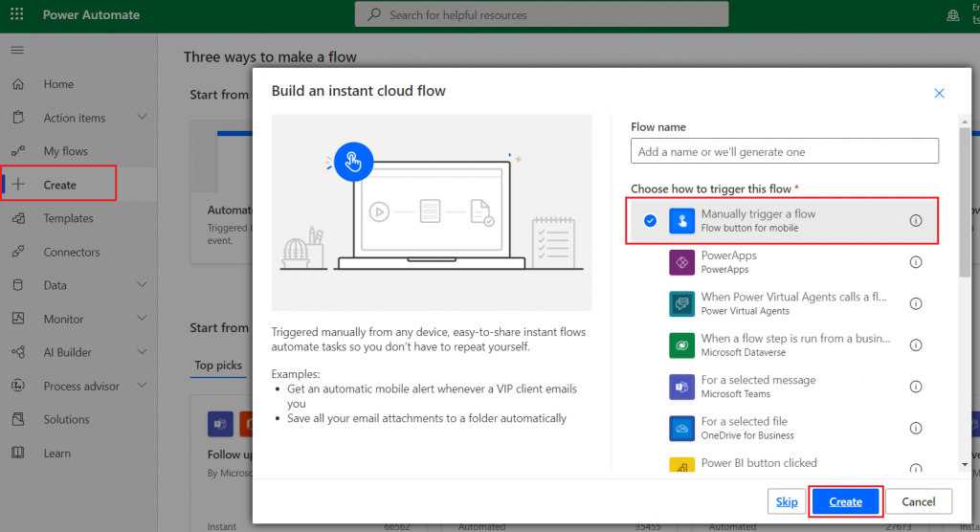
Task: Click the PowerApps trigger icon
Action: click(681, 262)
